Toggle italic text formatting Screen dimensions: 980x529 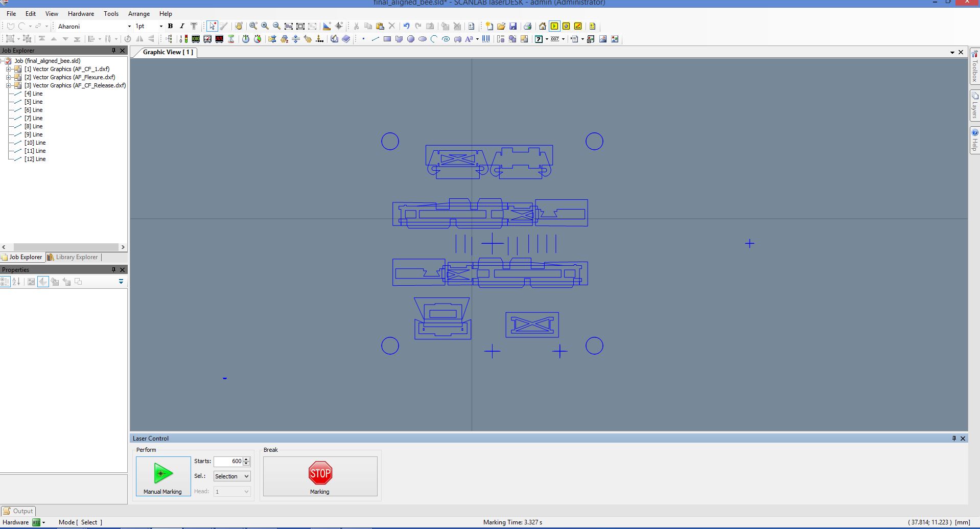coord(182,26)
